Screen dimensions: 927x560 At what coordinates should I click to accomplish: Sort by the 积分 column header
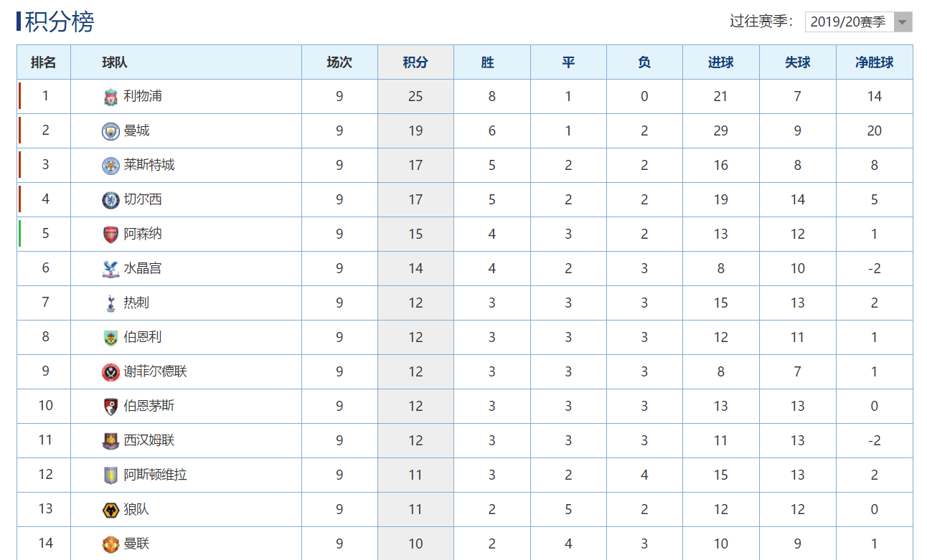pyautogui.click(x=415, y=62)
